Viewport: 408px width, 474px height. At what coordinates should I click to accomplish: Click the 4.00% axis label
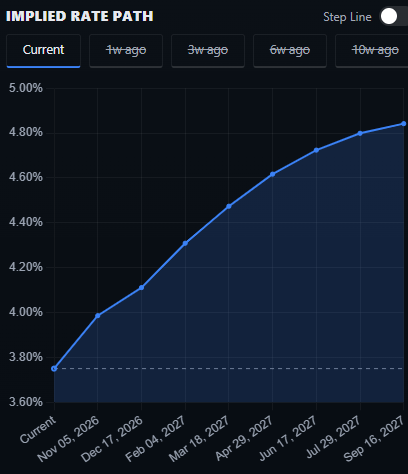tap(26, 312)
